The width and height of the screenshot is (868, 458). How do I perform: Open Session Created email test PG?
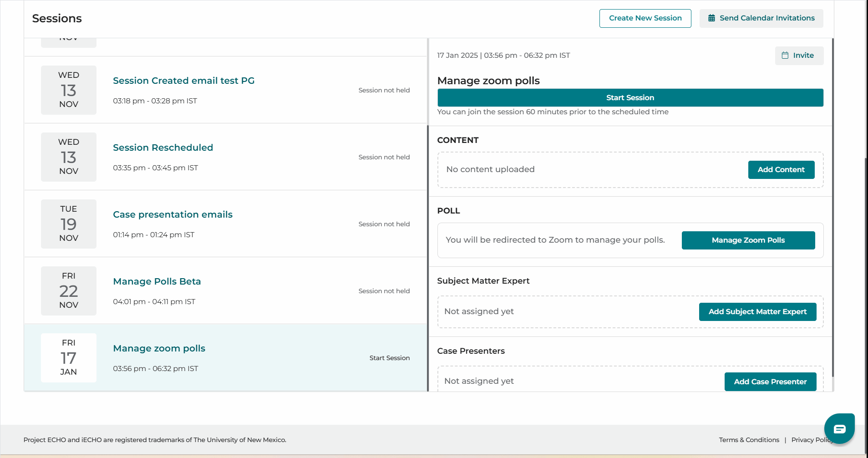pyautogui.click(x=183, y=81)
